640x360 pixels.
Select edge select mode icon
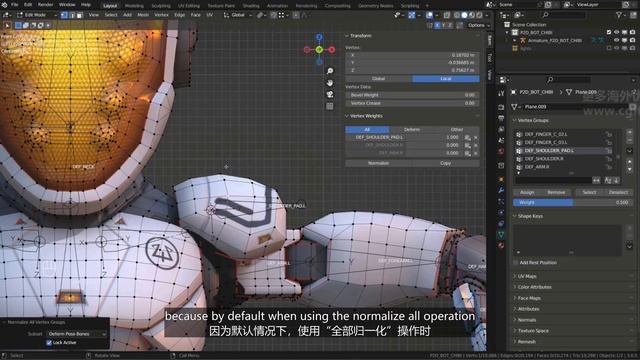[72, 15]
